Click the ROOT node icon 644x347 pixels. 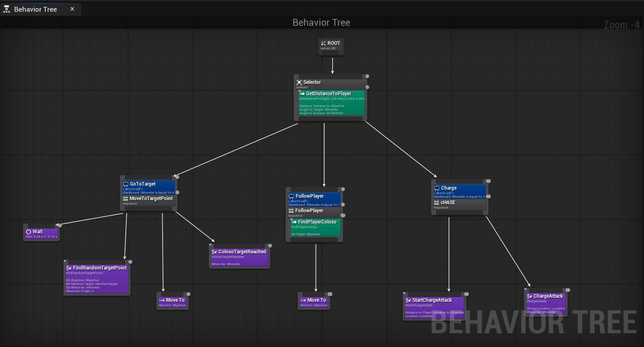tap(323, 43)
